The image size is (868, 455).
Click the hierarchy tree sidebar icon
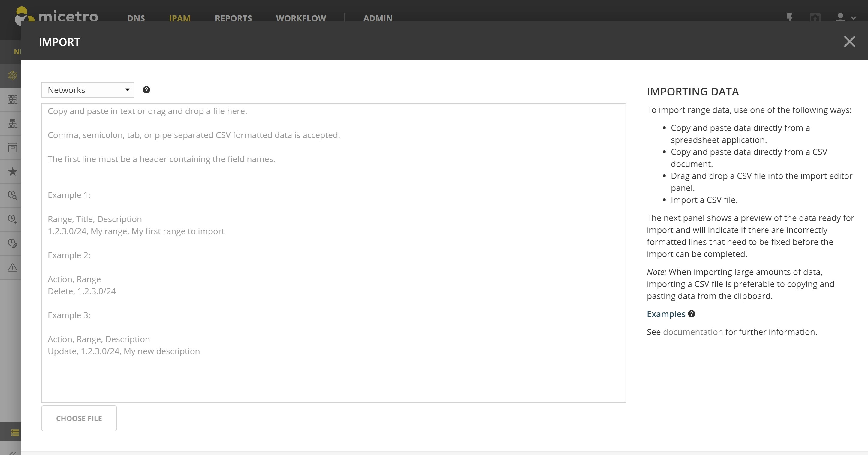coord(12,123)
